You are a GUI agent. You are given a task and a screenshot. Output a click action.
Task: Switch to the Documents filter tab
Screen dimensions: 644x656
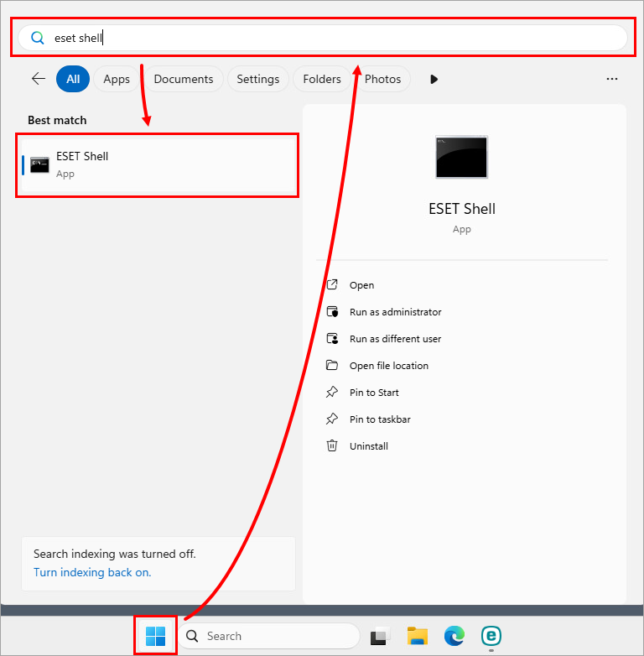tap(184, 79)
